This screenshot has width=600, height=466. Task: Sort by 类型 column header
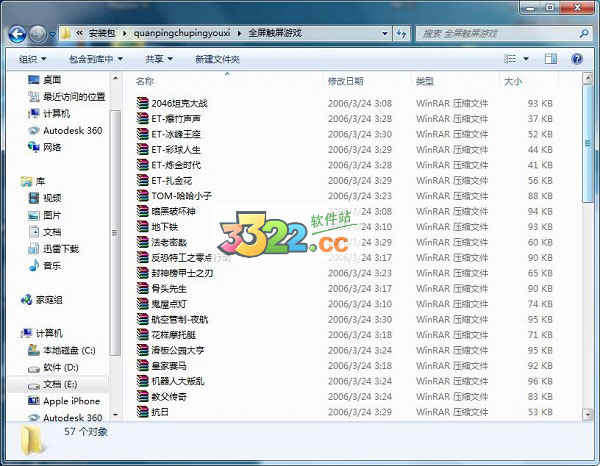coord(425,81)
